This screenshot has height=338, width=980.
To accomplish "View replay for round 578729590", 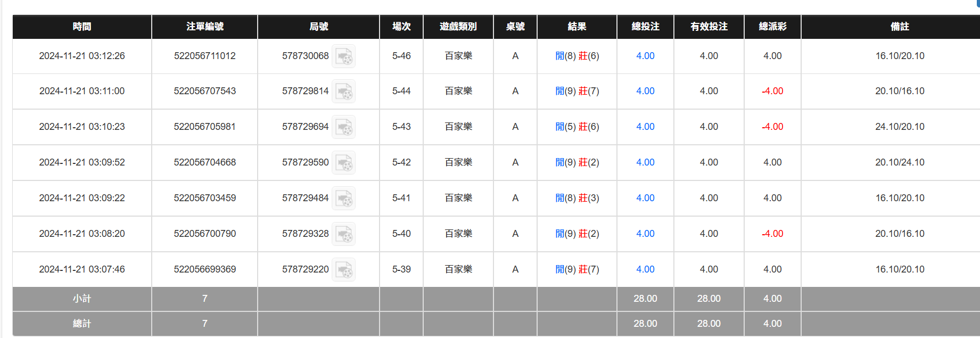I will coord(344,163).
